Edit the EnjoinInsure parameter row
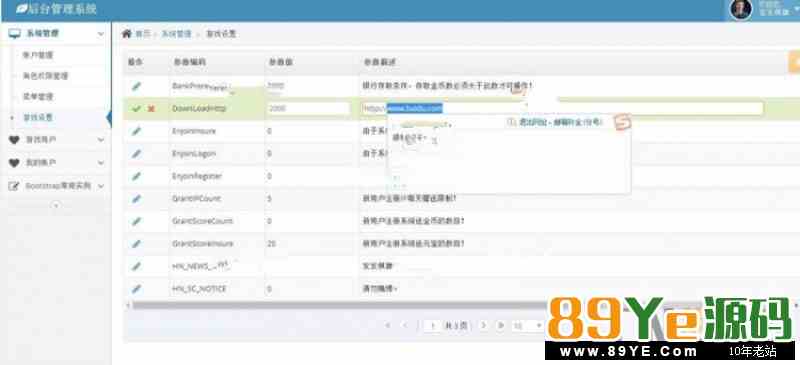The width and height of the screenshot is (800, 365). click(136, 131)
